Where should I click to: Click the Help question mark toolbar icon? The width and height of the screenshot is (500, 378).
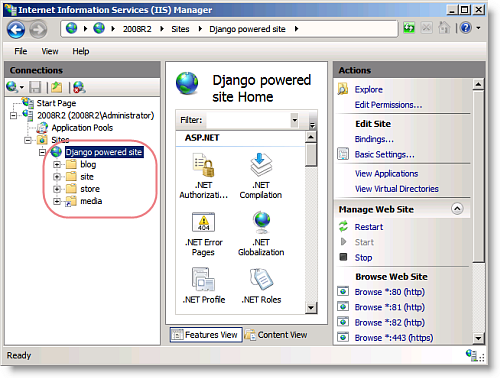(x=466, y=28)
